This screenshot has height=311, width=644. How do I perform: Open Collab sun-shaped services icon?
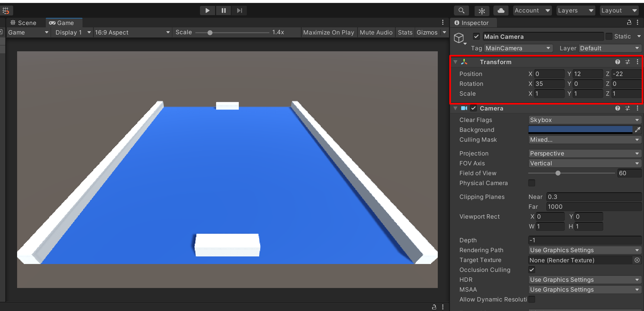pos(482,11)
